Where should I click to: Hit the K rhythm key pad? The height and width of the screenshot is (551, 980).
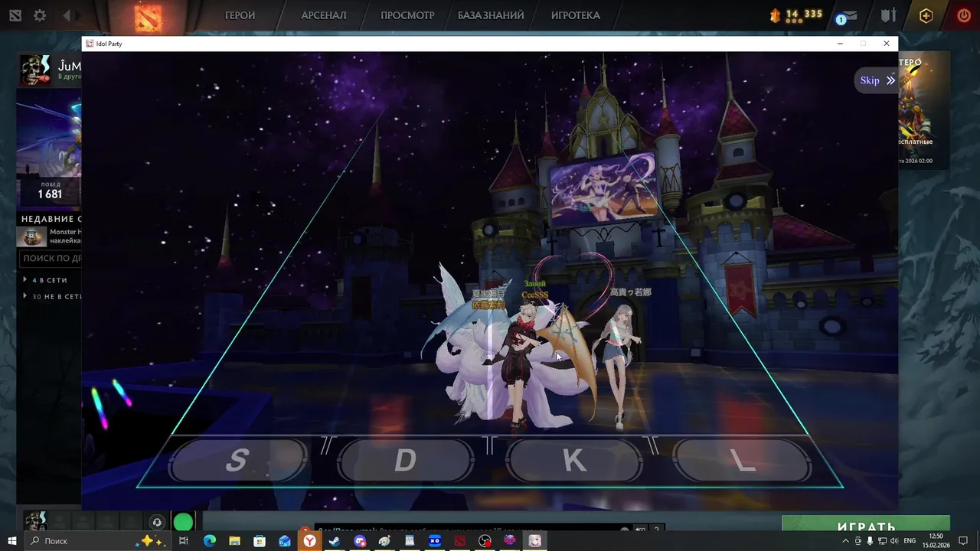(574, 460)
